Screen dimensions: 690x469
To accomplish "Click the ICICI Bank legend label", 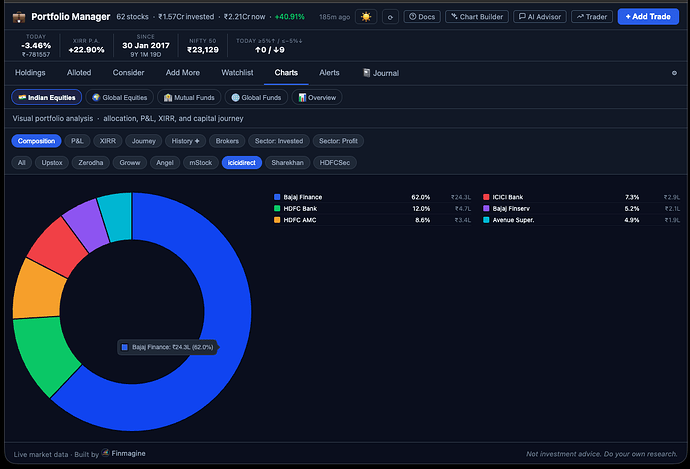I will [508, 197].
